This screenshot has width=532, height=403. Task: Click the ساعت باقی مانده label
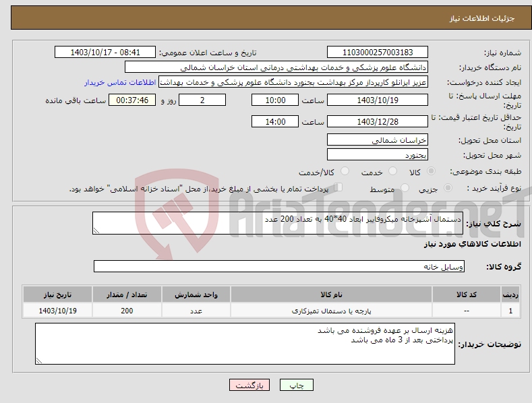76,101
